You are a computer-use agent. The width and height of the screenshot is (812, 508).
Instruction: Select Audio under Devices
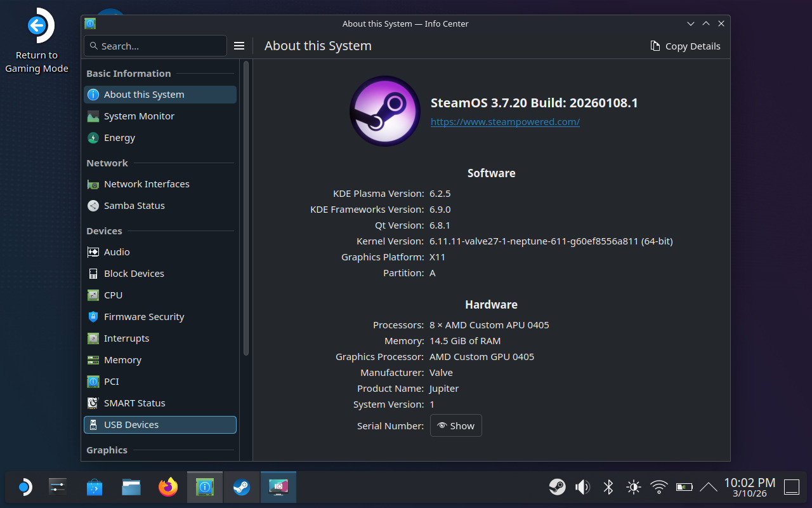(160, 252)
